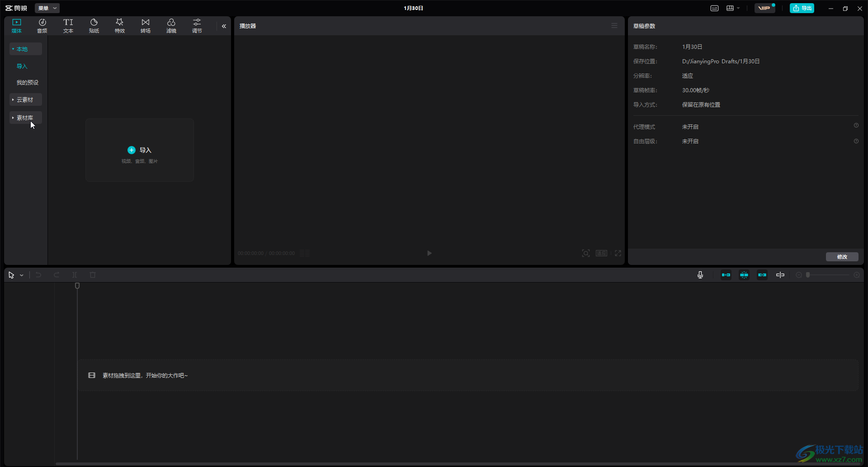Viewport: 868px width, 467px height.
Task: Click the delete trash icon
Action: point(93,275)
